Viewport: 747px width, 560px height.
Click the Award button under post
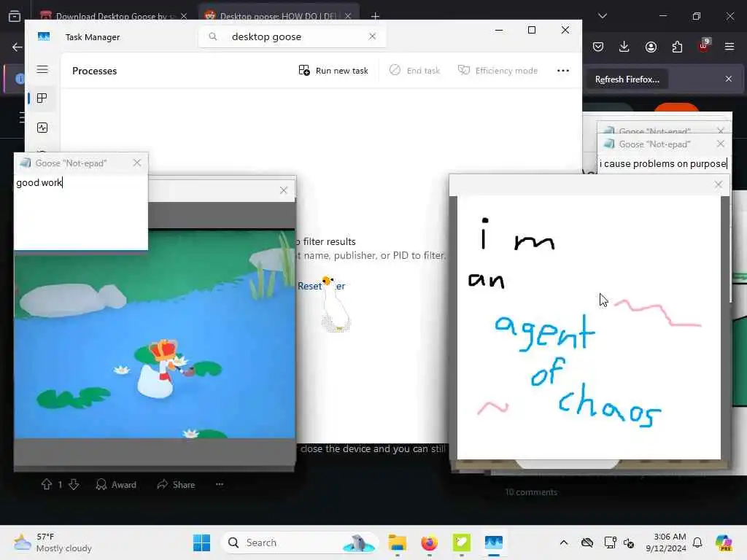click(x=116, y=484)
